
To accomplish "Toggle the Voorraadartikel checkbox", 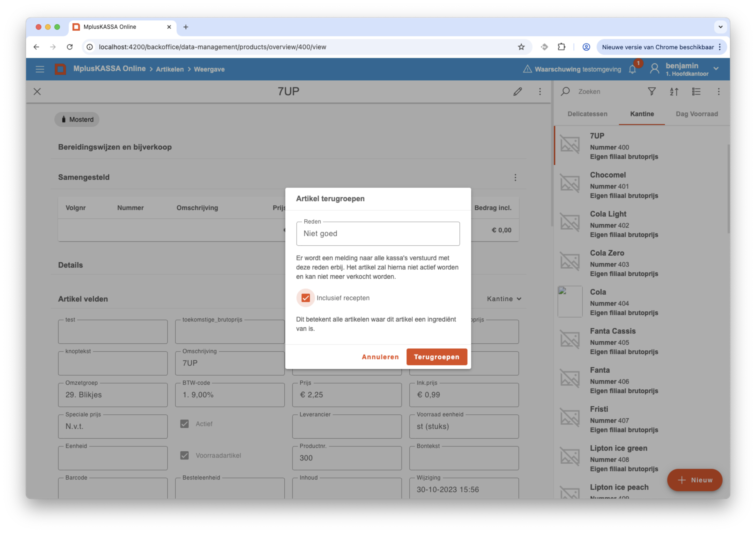I will click(x=184, y=455).
